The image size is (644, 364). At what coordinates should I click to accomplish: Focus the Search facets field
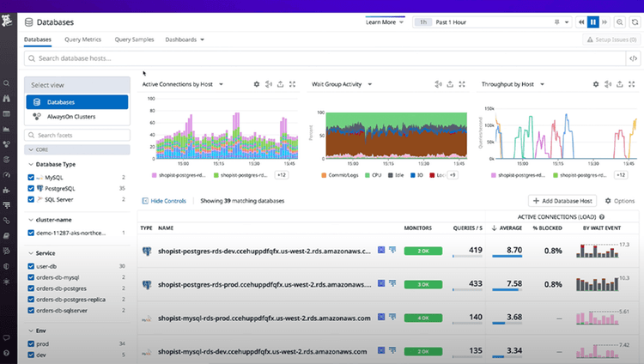77,135
